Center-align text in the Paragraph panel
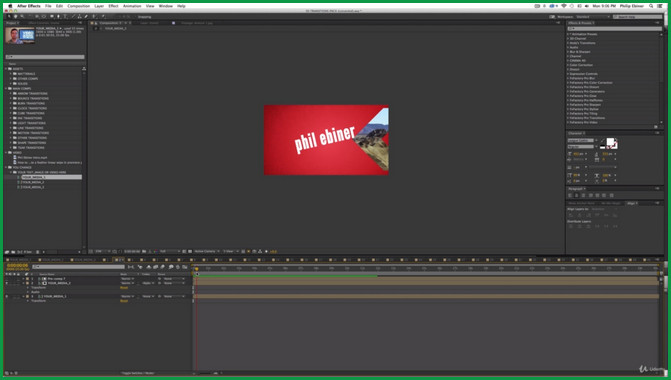This screenshot has width=671, height=380. coord(576,195)
